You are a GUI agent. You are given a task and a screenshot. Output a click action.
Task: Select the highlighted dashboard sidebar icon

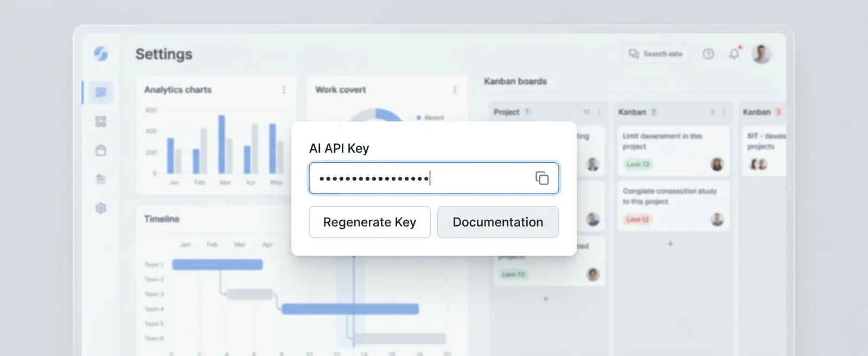(101, 92)
